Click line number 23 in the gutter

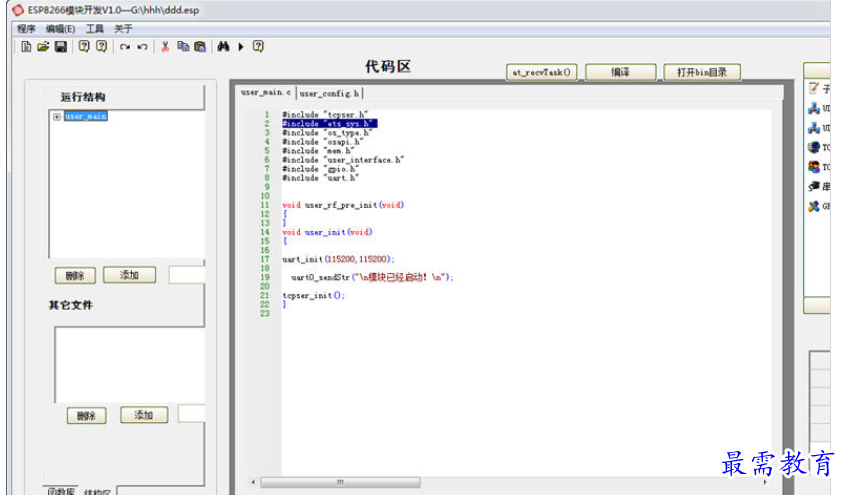[x=265, y=313]
